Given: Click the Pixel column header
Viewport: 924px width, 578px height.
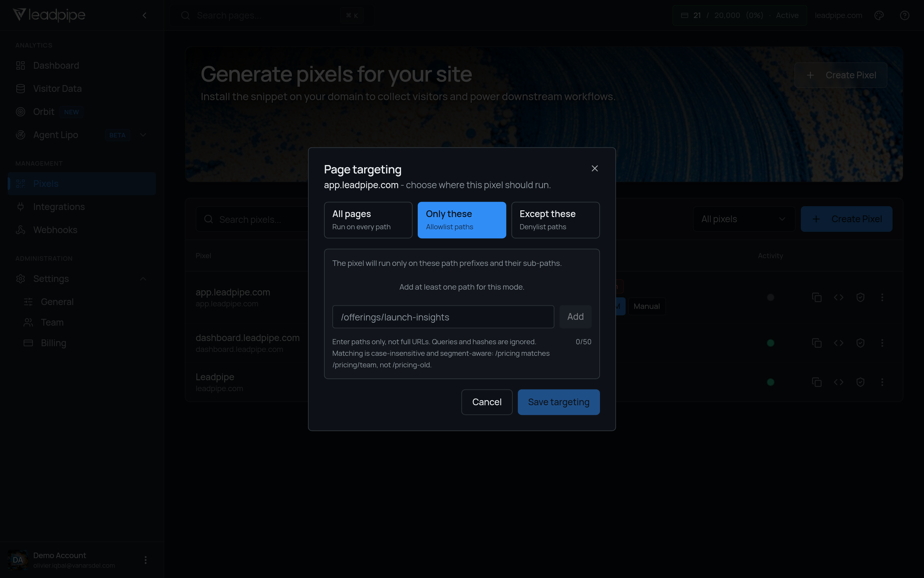Looking at the screenshot, I should tap(203, 256).
